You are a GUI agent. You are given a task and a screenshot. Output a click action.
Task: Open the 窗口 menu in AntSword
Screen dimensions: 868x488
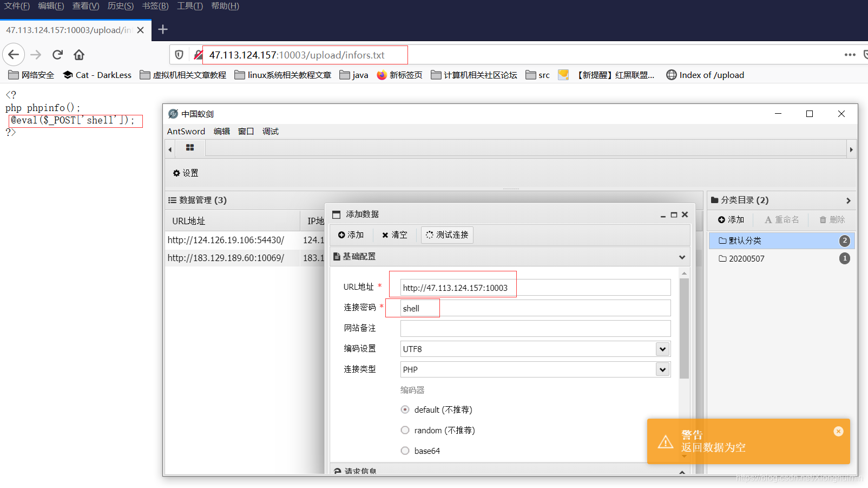[246, 131]
